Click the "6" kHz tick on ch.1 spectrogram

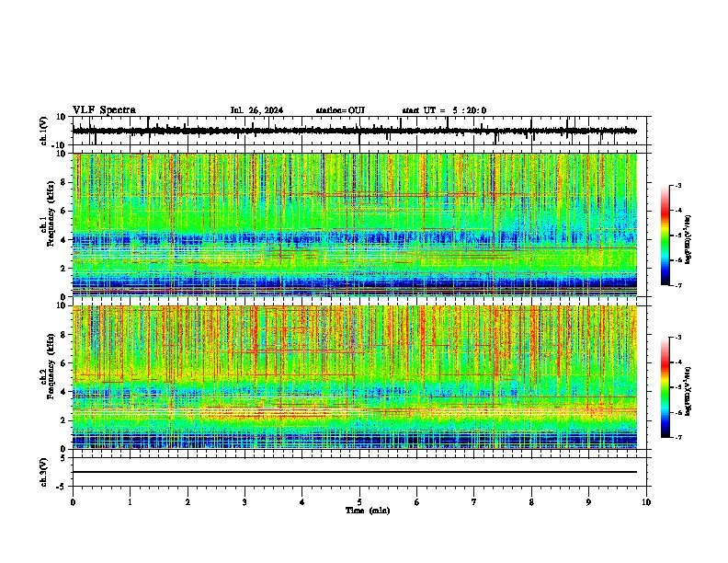click(x=64, y=211)
